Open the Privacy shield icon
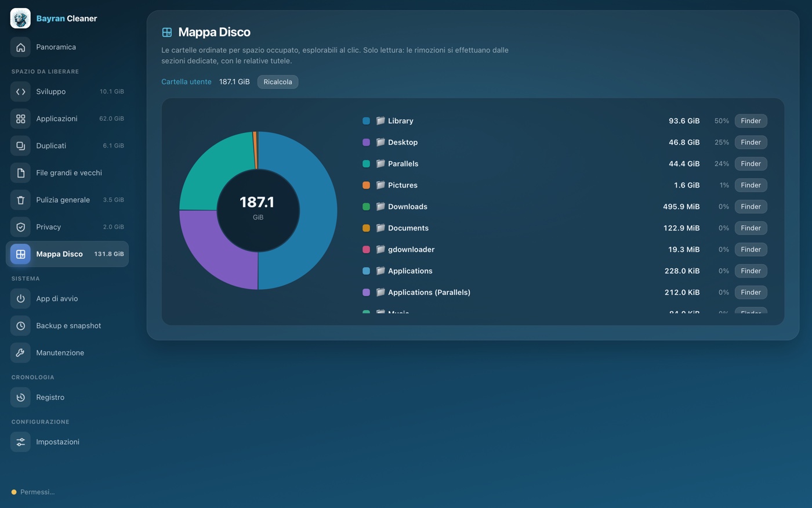Image resolution: width=812 pixels, height=508 pixels. [20, 227]
